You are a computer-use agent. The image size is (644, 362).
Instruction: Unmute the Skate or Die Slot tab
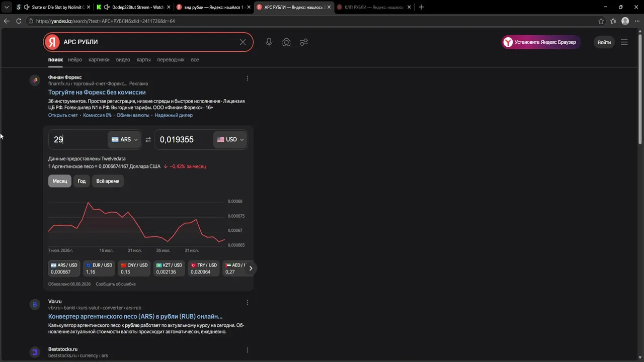(26, 7)
